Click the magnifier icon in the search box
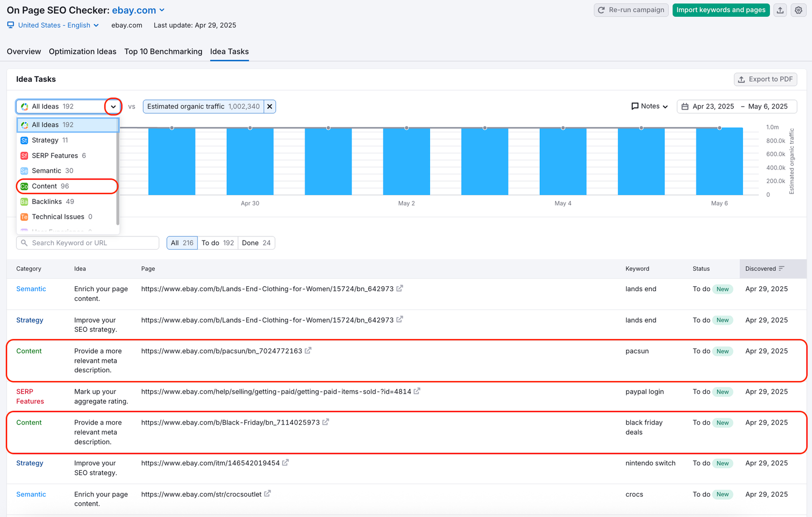Screen dimensions: 812x517 24,243
